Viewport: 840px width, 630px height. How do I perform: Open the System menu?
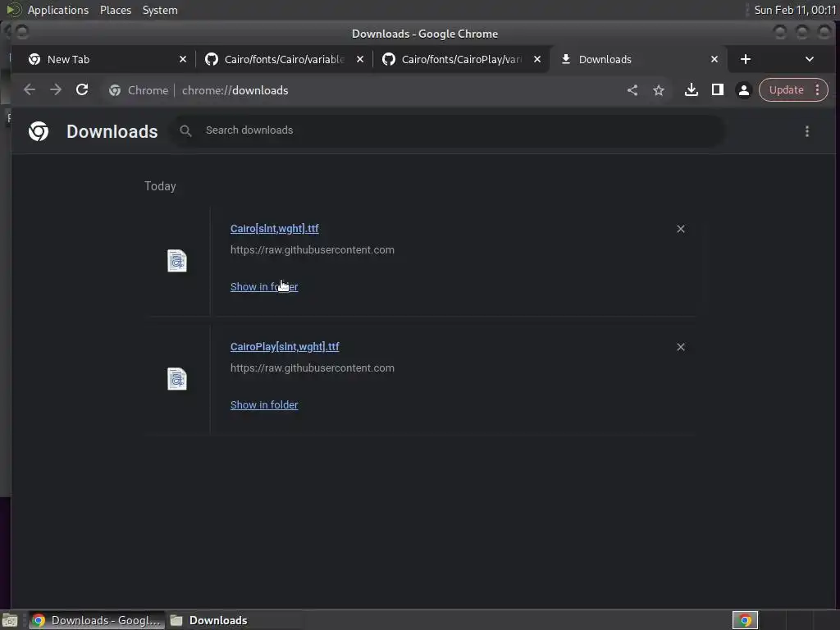[160, 10]
